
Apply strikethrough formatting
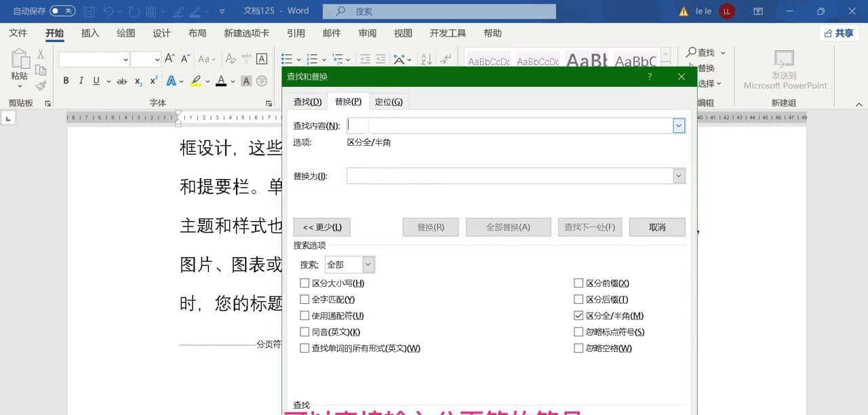121,81
